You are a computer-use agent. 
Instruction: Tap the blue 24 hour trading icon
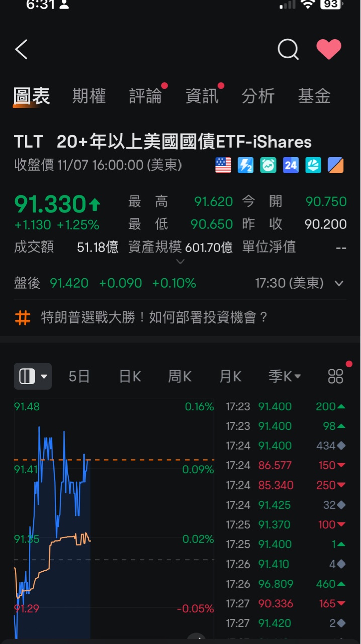click(291, 165)
